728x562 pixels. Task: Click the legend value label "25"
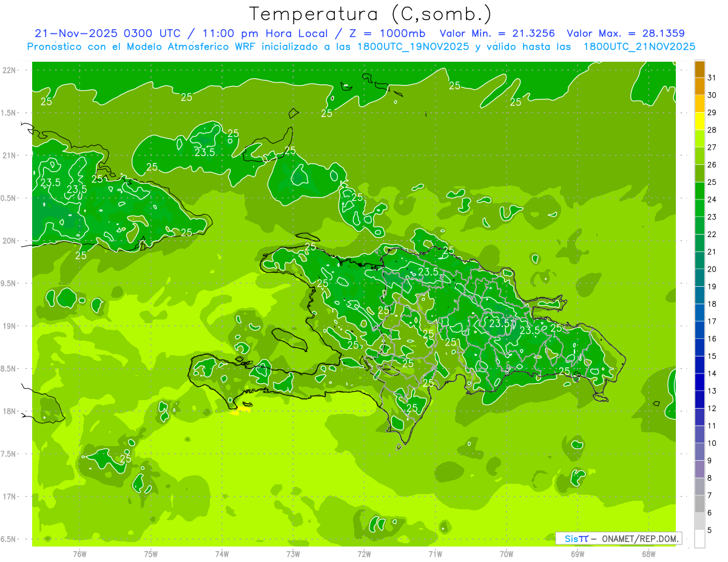click(x=712, y=182)
